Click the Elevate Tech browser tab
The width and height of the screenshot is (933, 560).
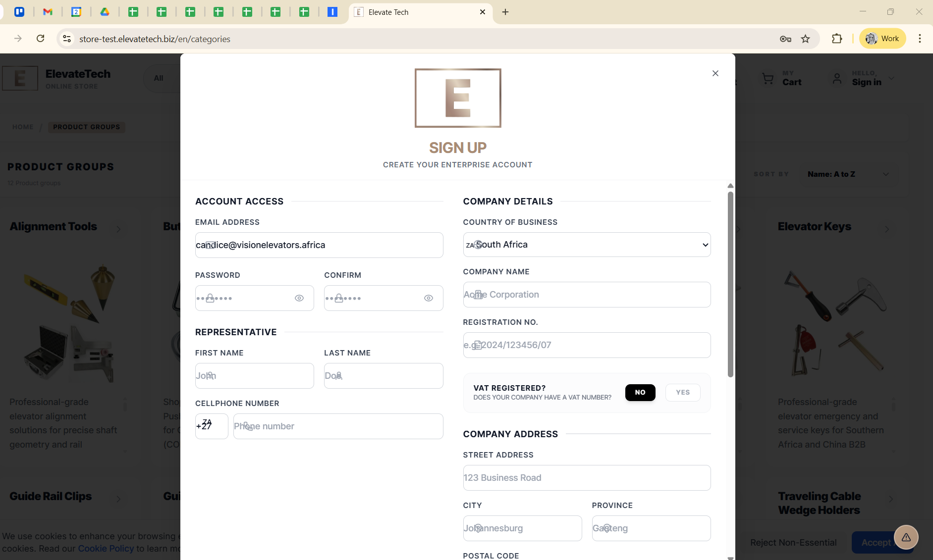(416, 12)
